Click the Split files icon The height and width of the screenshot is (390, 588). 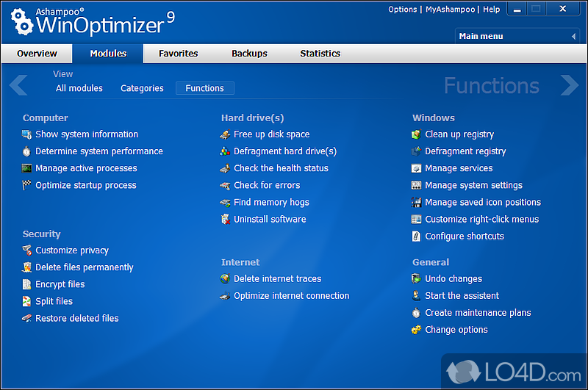tap(26, 301)
